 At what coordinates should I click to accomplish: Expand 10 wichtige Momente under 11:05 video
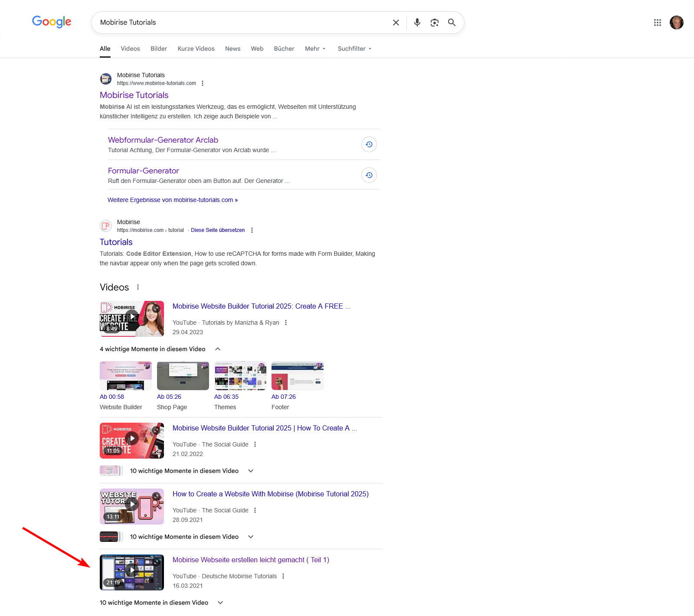pyautogui.click(x=251, y=471)
